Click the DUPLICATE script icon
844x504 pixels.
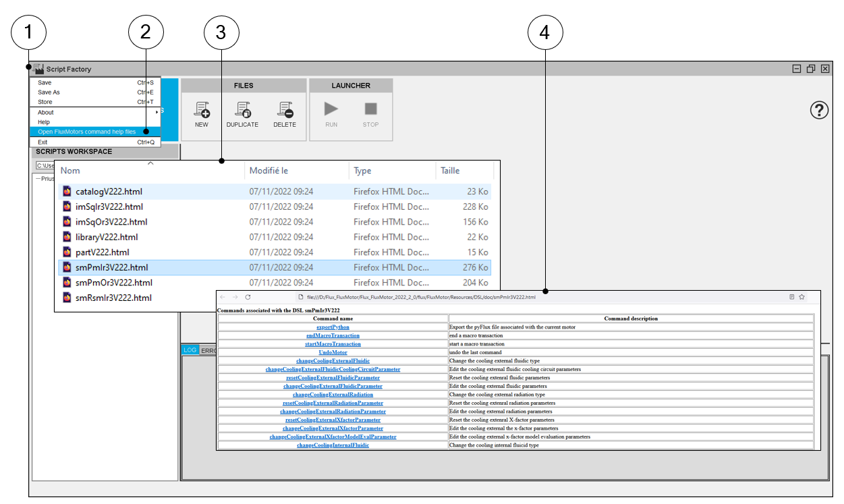point(242,110)
